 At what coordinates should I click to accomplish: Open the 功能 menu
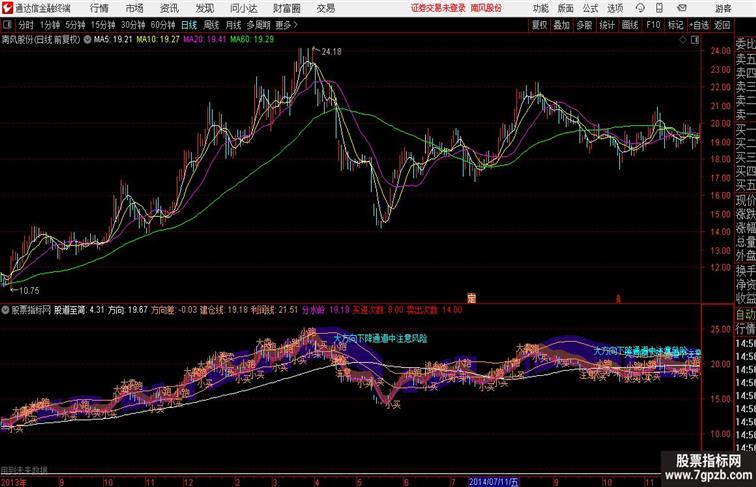click(540, 8)
